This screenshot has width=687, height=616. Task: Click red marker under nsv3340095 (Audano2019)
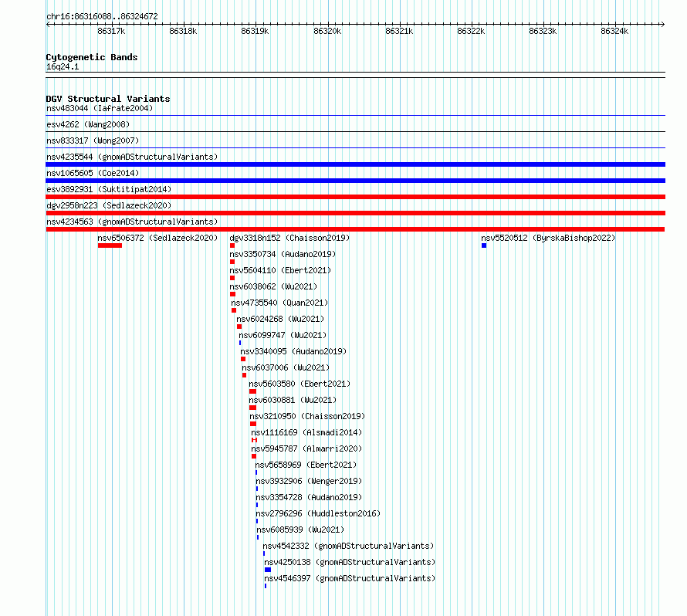243,359
